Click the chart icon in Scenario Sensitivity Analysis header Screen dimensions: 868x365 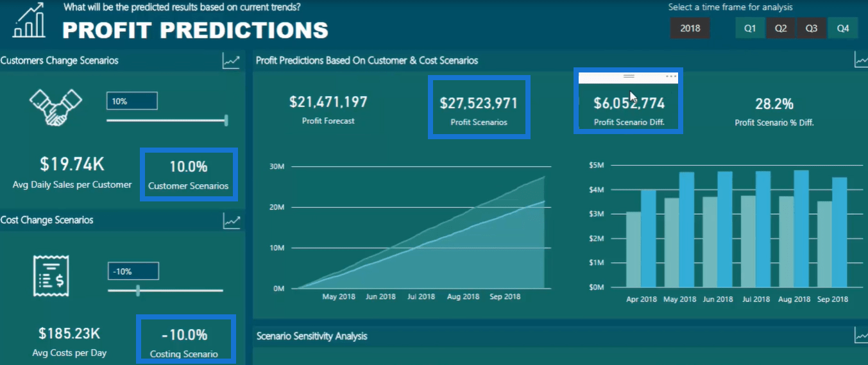click(x=861, y=335)
